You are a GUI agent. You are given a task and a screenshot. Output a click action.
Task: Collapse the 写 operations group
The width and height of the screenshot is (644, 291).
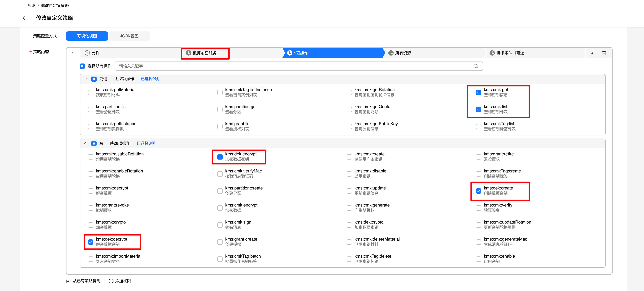coord(86,143)
